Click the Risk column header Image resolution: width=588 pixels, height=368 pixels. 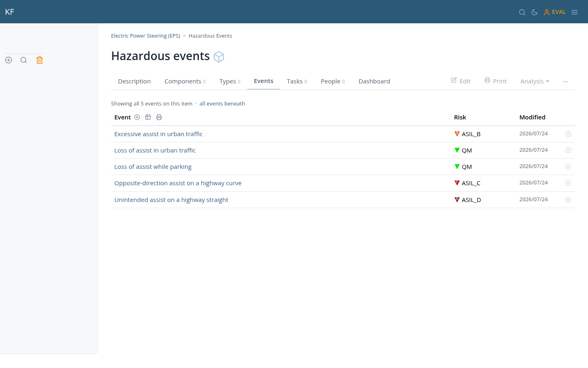point(460,117)
